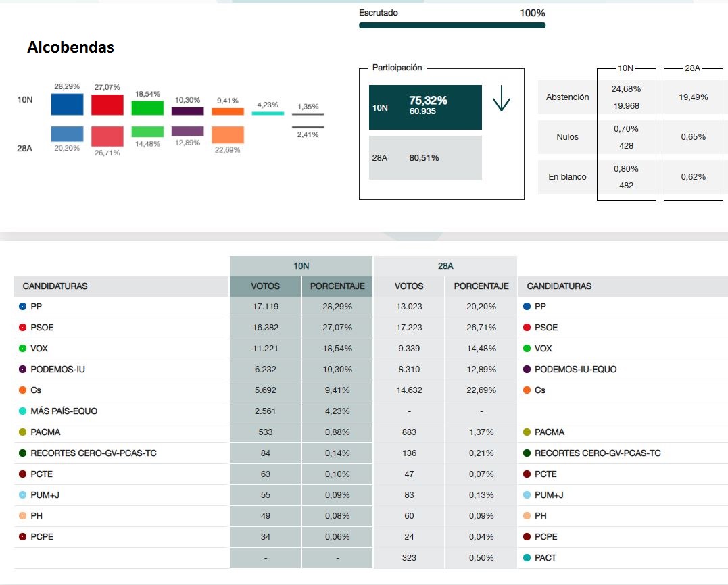Click the 28A PORCENTAJE column header
The image size is (728, 585).
point(481,286)
